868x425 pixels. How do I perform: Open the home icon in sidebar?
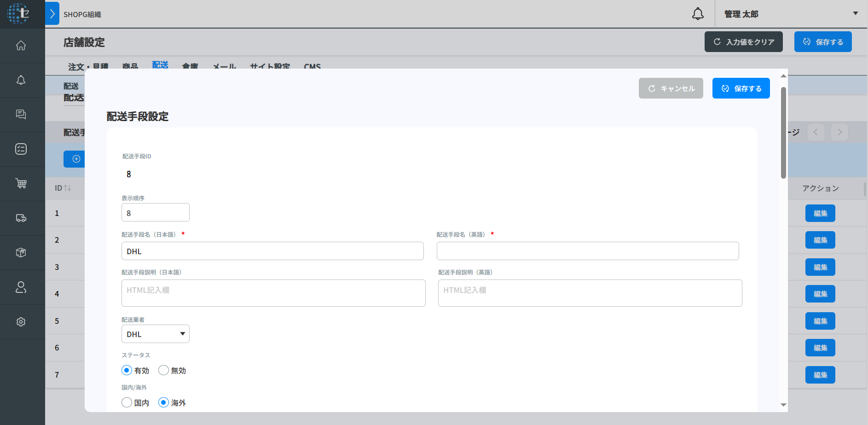21,46
